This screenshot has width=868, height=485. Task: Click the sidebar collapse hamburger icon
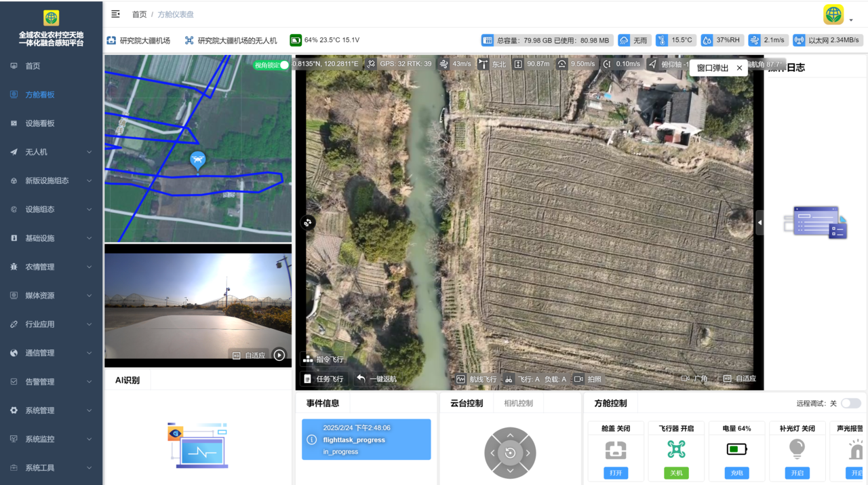tap(115, 14)
